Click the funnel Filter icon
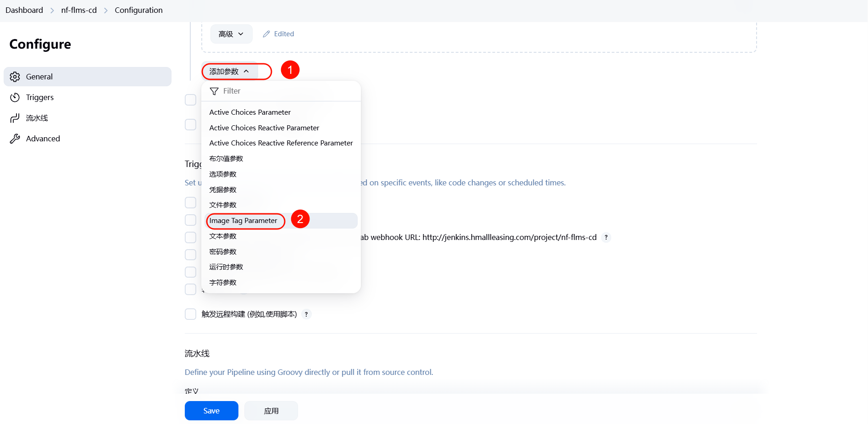 pyautogui.click(x=214, y=91)
